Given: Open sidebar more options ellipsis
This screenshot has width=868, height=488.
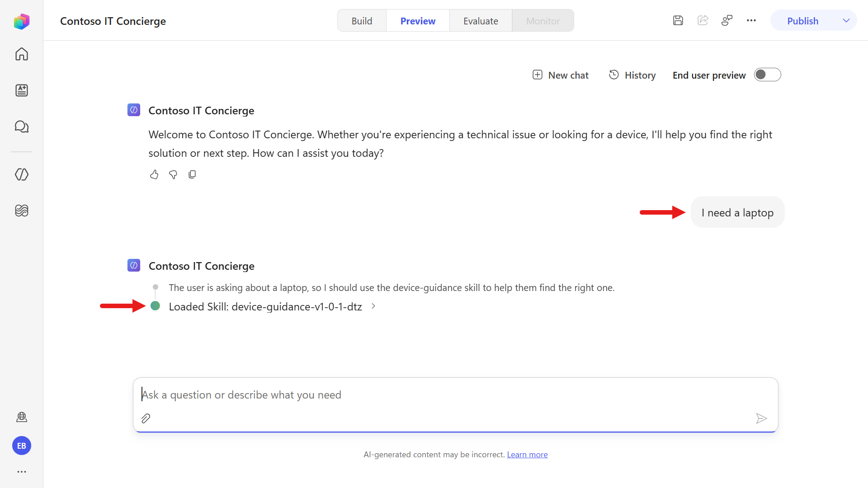Looking at the screenshot, I should (22, 472).
